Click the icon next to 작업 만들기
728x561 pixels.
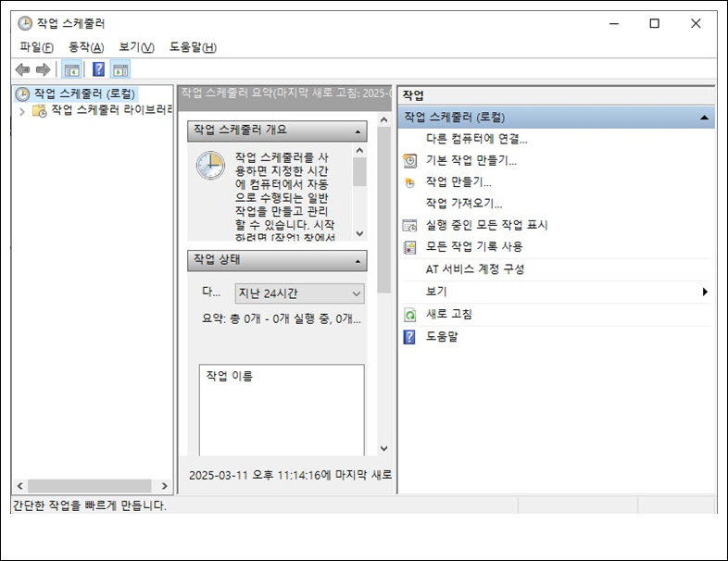coord(409,182)
